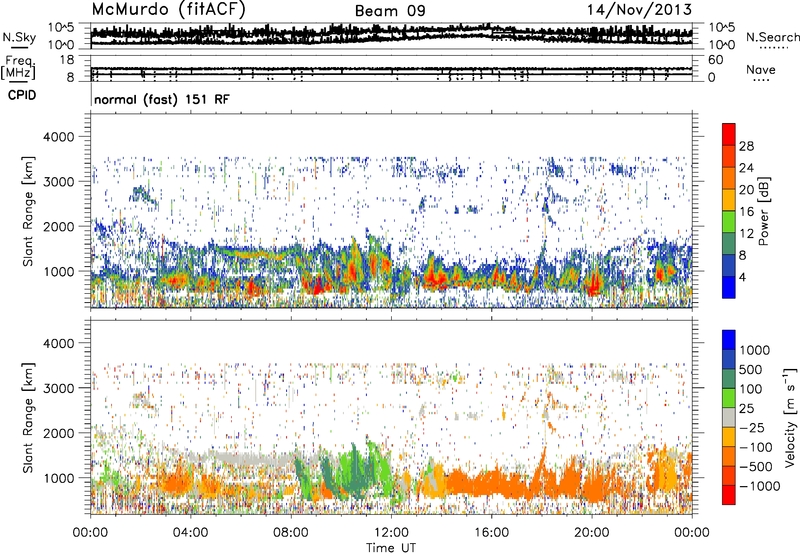The width and height of the screenshot is (800, 554).
Task: Click the 'CPID' label
Action: (22, 95)
